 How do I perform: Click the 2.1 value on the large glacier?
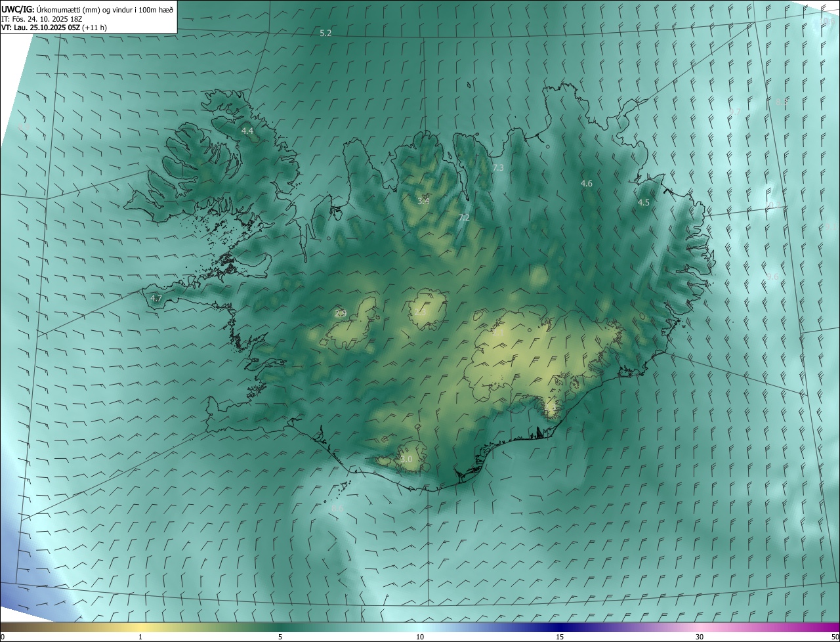coord(498,333)
